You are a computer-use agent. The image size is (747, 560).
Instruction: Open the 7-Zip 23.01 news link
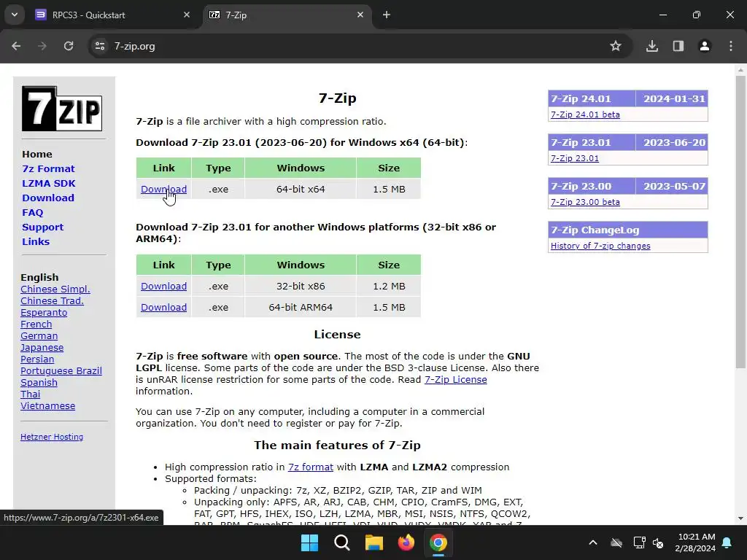575,158
